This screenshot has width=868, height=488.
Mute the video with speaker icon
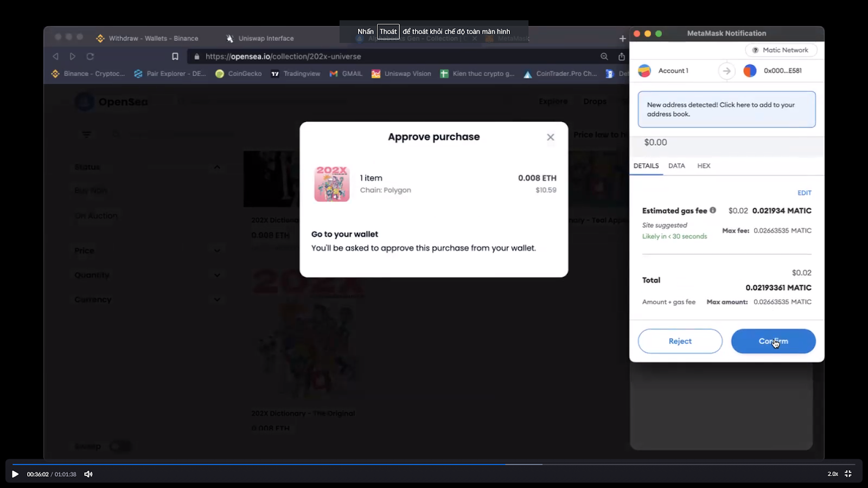[88, 474]
